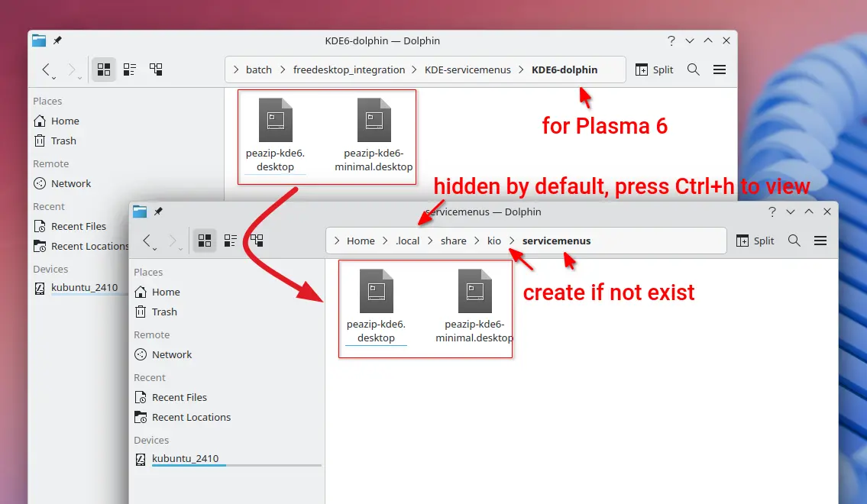The width and height of the screenshot is (867, 504).
Task: Expand chevron before KDE6-dolphin breadcrumb
Action: [521, 69]
